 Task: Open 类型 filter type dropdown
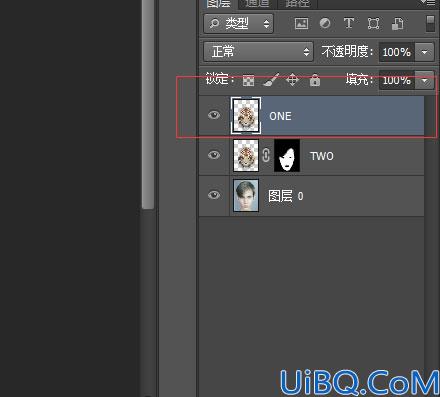239,23
